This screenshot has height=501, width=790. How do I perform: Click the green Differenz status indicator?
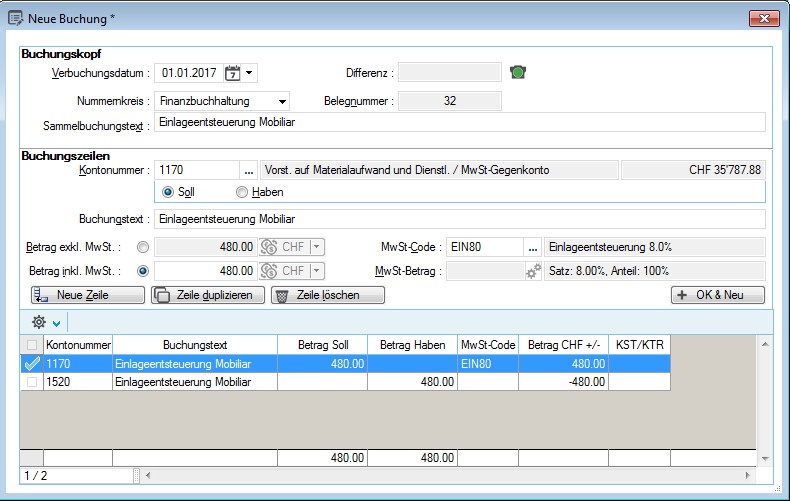[x=517, y=72]
